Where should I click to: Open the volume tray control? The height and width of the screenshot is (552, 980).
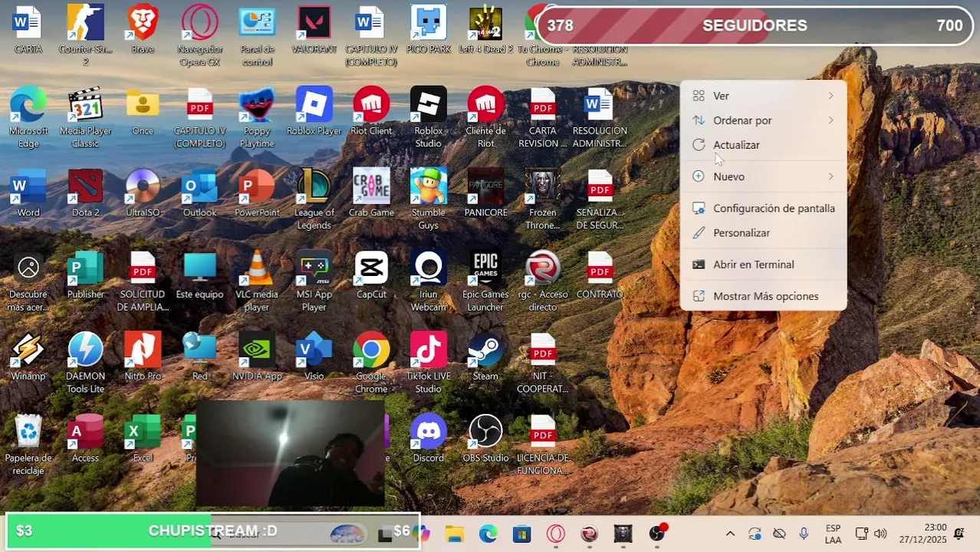point(880,534)
